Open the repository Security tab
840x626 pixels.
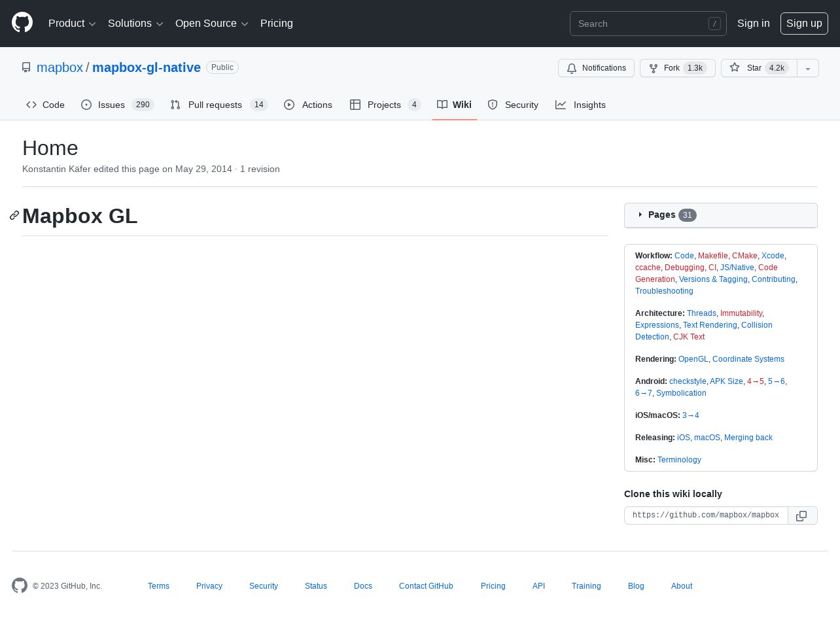pyautogui.click(x=513, y=105)
